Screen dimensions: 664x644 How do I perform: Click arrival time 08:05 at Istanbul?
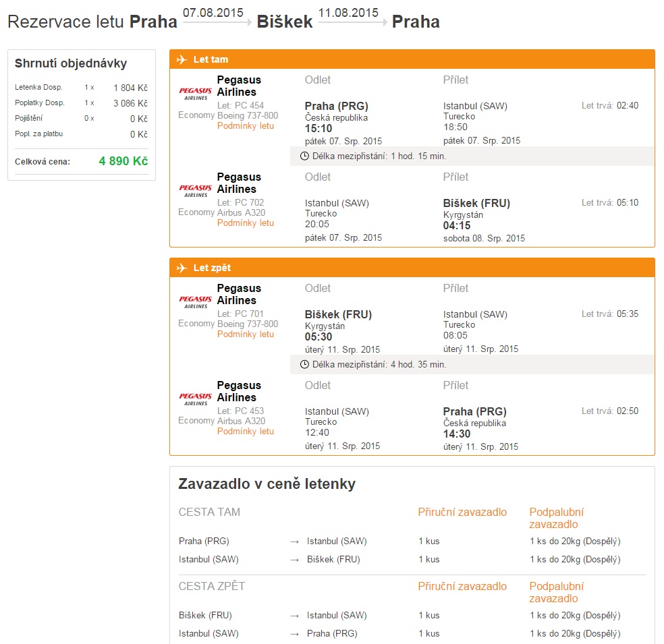[x=455, y=335]
